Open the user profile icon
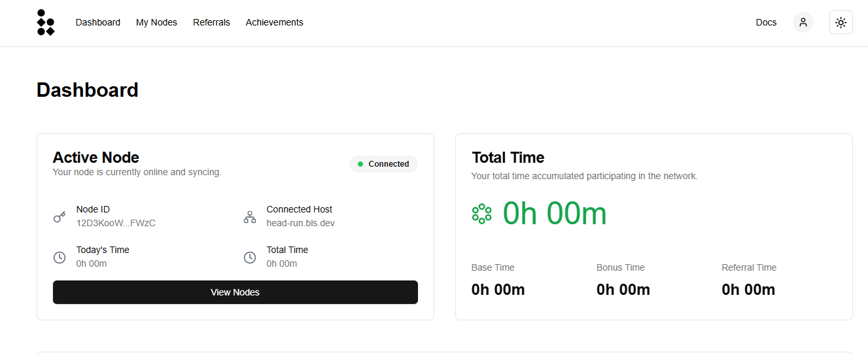Image resolution: width=868 pixels, height=355 pixels. pos(803,22)
